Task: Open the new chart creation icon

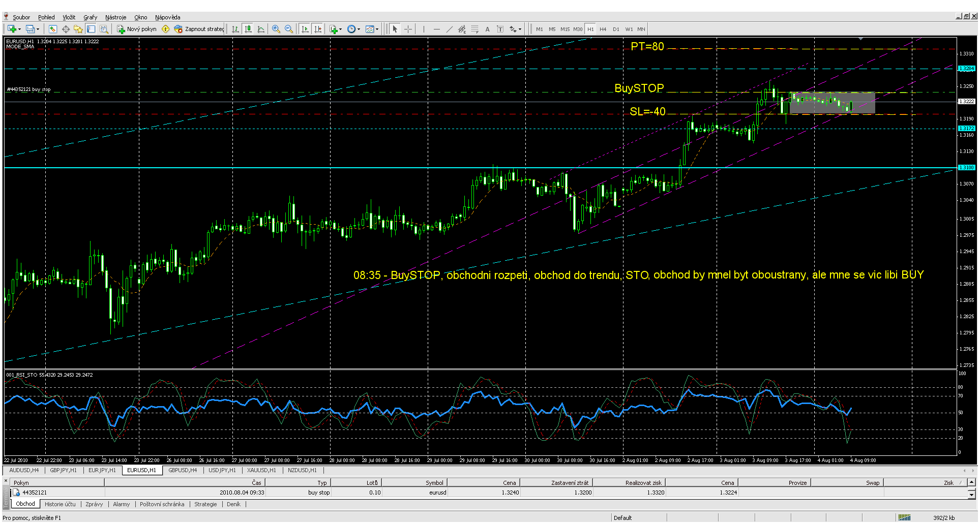Action: [12, 29]
